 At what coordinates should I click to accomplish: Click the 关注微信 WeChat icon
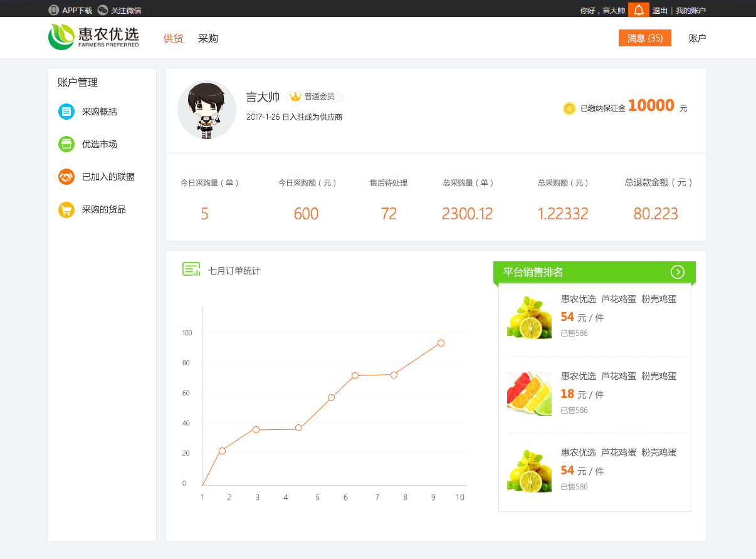tap(103, 10)
